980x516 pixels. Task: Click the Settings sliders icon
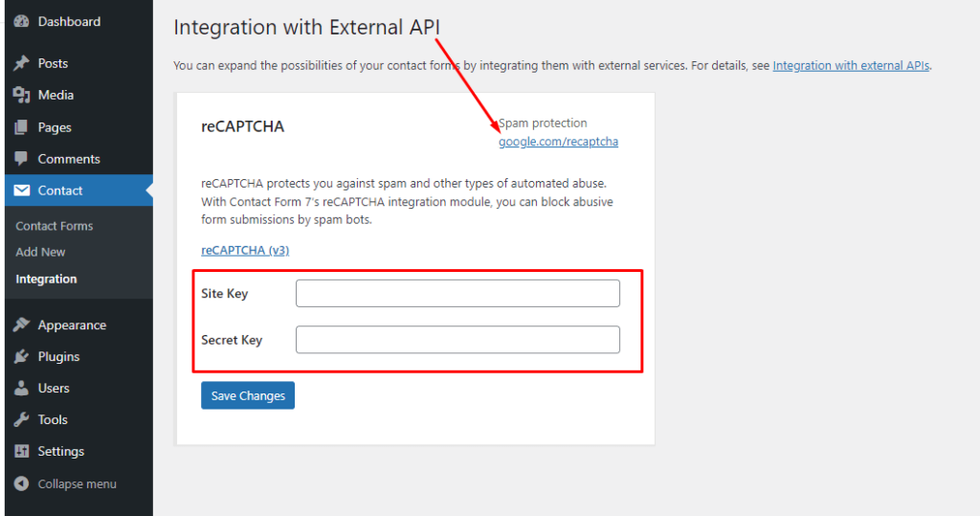[21, 451]
